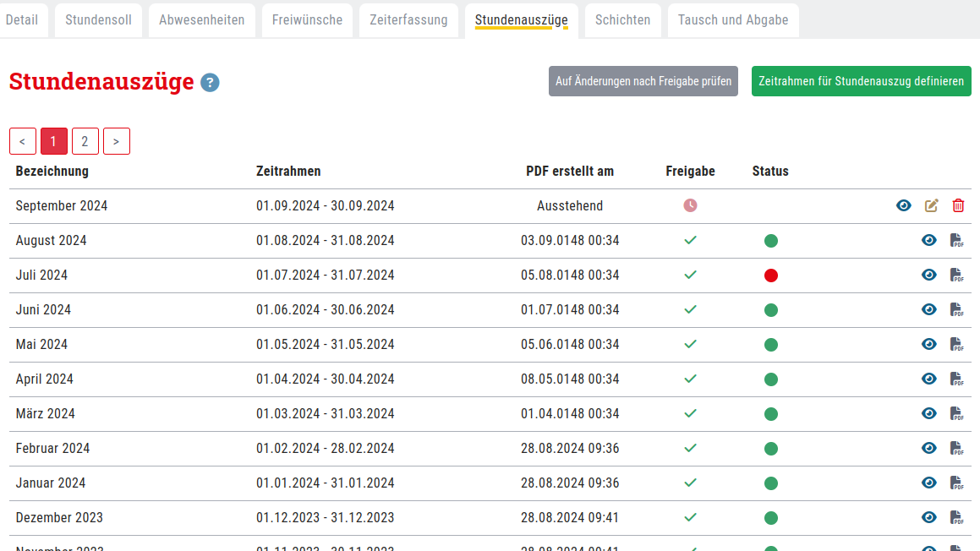Click Auf Änderungen nach Freigabe prüfen
Image resolution: width=980 pixels, height=551 pixels.
click(x=643, y=81)
